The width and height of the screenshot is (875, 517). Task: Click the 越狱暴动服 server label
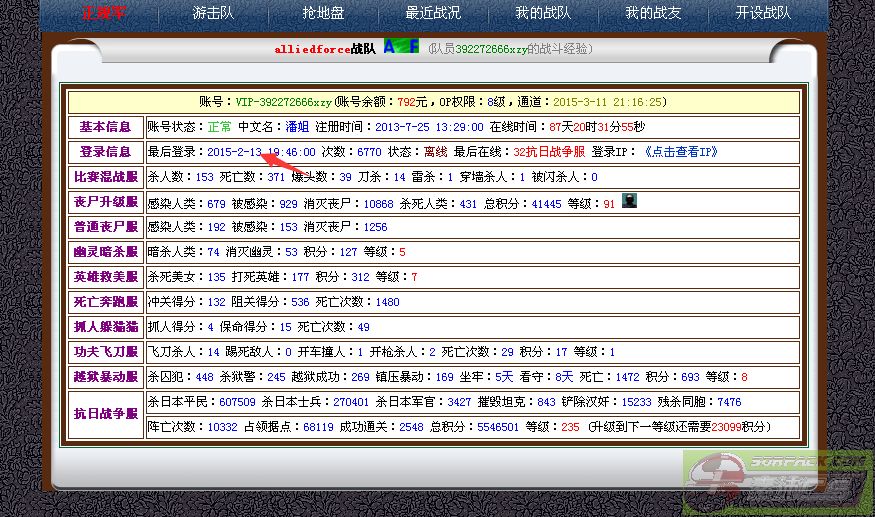tap(105, 377)
